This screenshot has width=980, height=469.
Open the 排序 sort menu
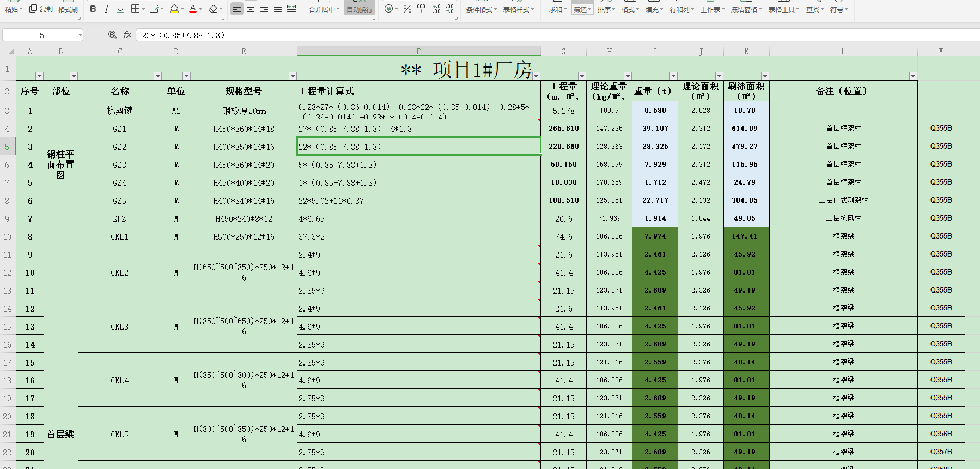606,10
